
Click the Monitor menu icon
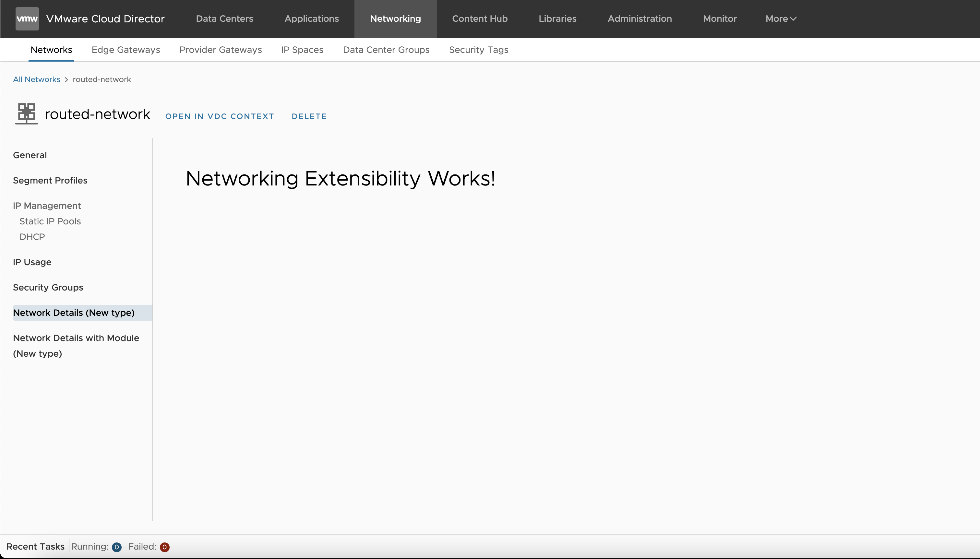point(720,18)
